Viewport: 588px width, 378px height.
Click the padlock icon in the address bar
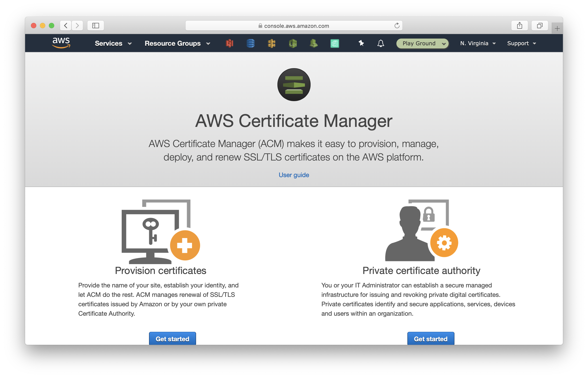[x=260, y=26]
